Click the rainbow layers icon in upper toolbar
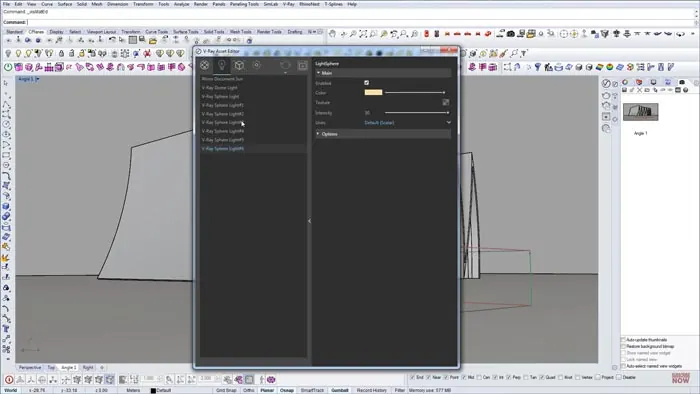This screenshot has height=394, width=700. coord(600,67)
